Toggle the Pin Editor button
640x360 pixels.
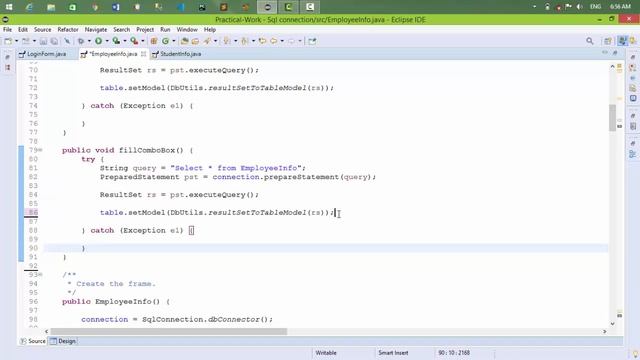(x=312, y=41)
